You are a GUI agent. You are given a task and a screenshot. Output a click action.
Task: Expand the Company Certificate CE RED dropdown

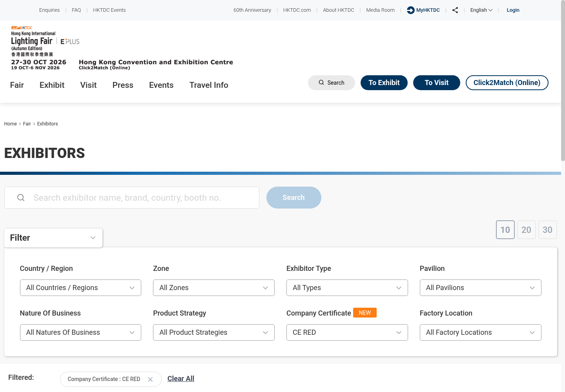(x=347, y=332)
